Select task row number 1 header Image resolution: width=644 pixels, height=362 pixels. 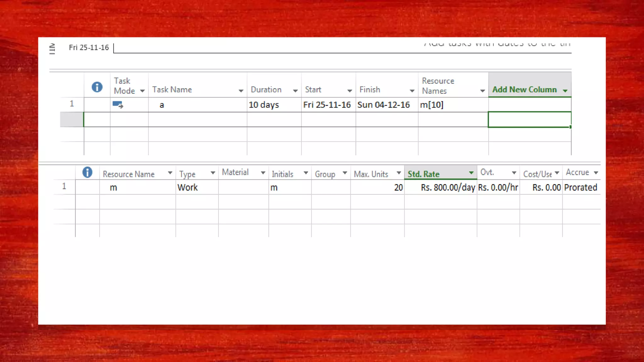pyautogui.click(x=72, y=104)
